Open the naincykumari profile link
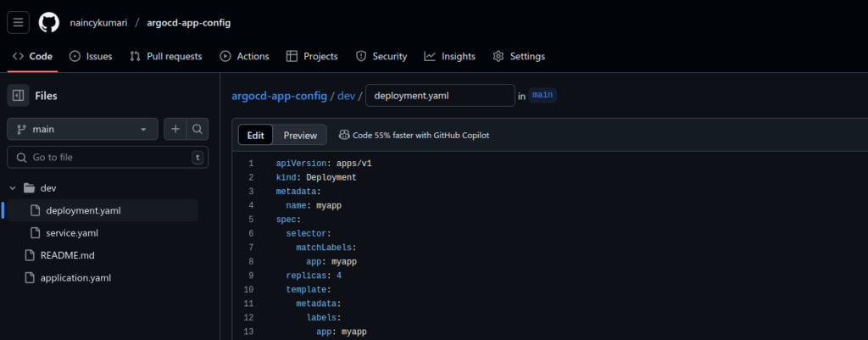 pyautogui.click(x=96, y=23)
